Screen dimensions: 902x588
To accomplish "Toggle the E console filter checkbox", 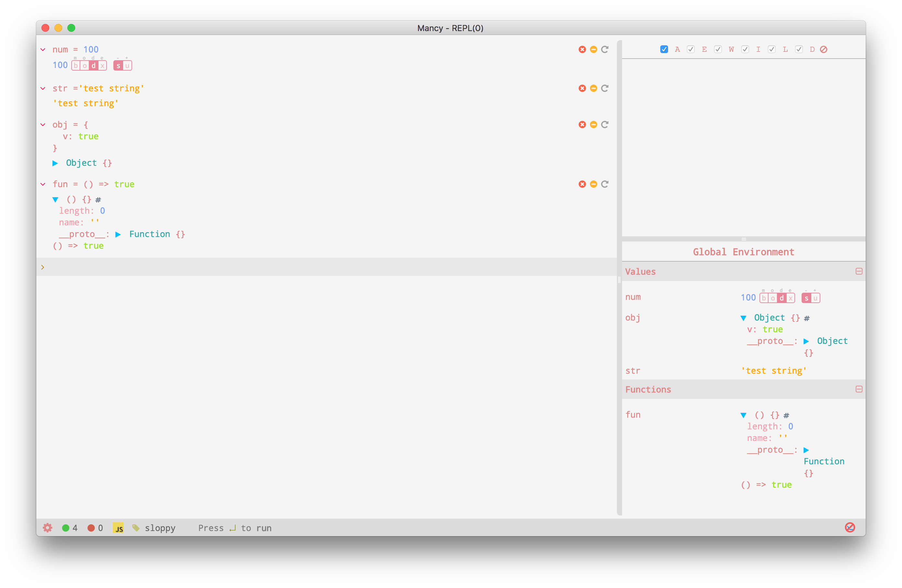I will click(x=690, y=50).
